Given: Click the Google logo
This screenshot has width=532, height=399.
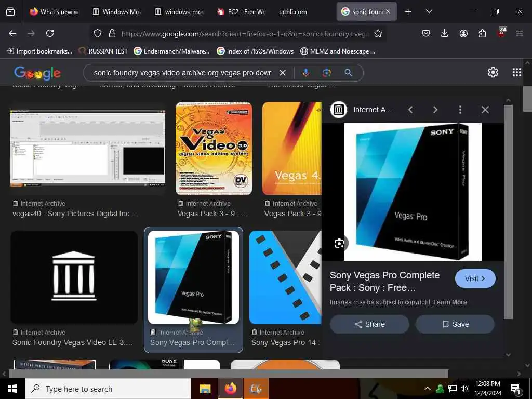Looking at the screenshot, I should [37, 73].
